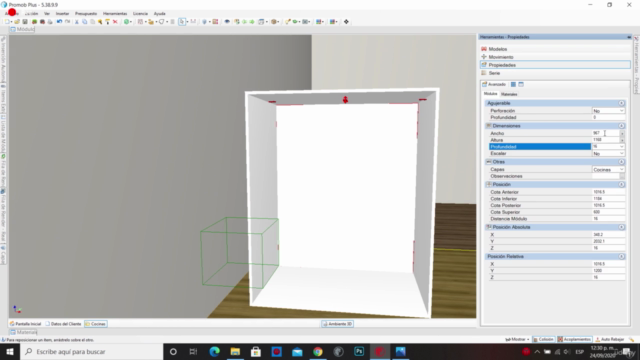Switch to the Pantalla Inicial tab
The width and height of the screenshot is (640, 360).
[26, 324]
